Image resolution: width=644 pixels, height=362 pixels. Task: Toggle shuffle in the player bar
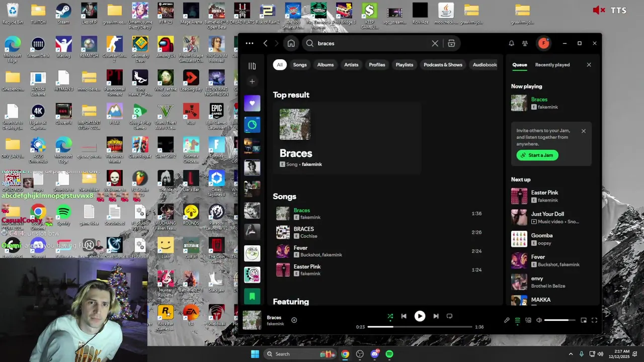[390, 316]
